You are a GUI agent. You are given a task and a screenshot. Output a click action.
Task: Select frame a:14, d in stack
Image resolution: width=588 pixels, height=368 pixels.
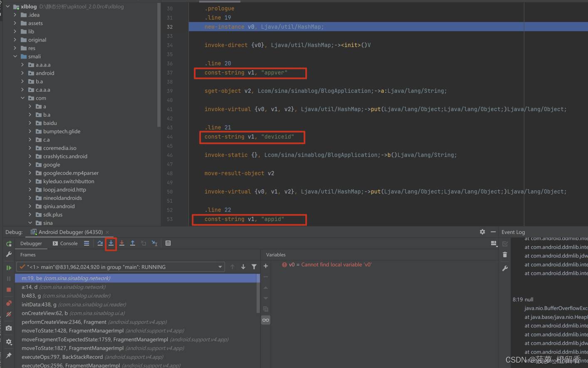(x=136, y=287)
